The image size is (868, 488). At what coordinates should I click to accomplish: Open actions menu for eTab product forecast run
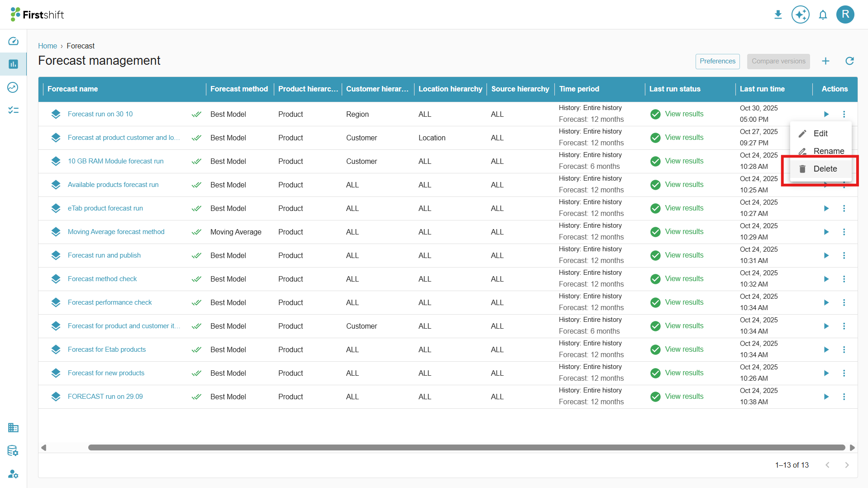(844, 208)
